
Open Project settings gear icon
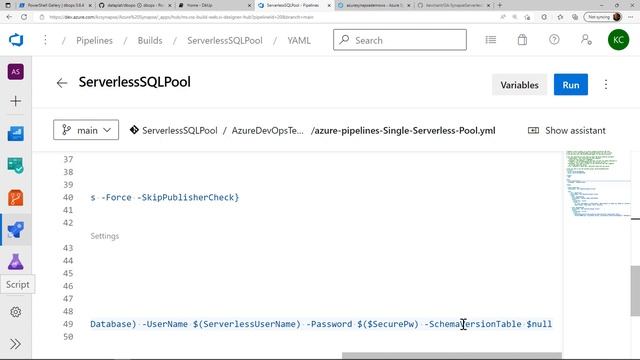pyautogui.click(x=16, y=312)
